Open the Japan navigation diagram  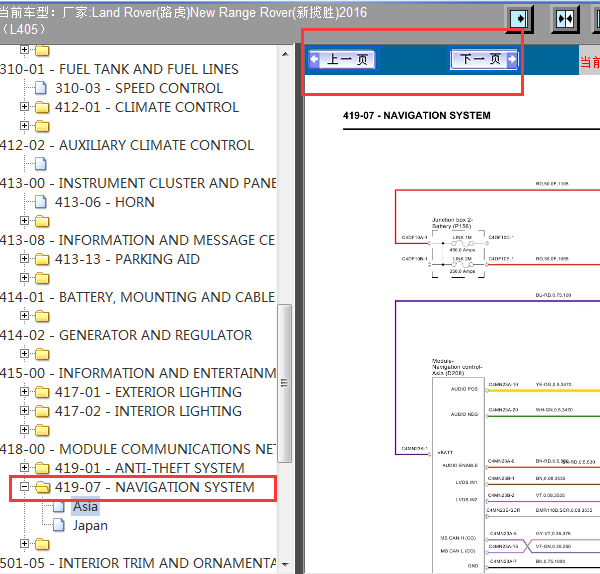(x=90, y=525)
